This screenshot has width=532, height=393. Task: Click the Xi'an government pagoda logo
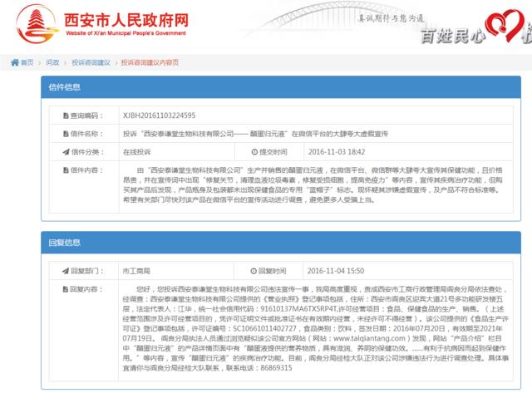pos(36,24)
